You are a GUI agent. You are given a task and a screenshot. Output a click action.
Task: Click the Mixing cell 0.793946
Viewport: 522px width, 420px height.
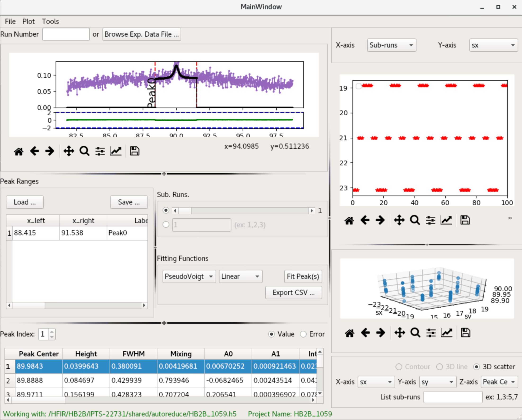coord(181,381)
